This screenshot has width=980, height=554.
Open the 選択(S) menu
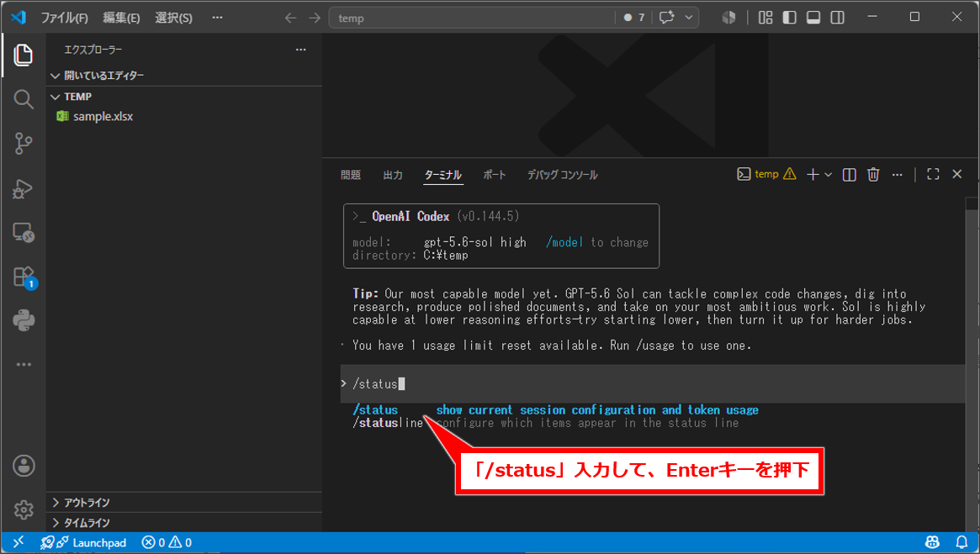pyautogui.click(x=174, y=18)
